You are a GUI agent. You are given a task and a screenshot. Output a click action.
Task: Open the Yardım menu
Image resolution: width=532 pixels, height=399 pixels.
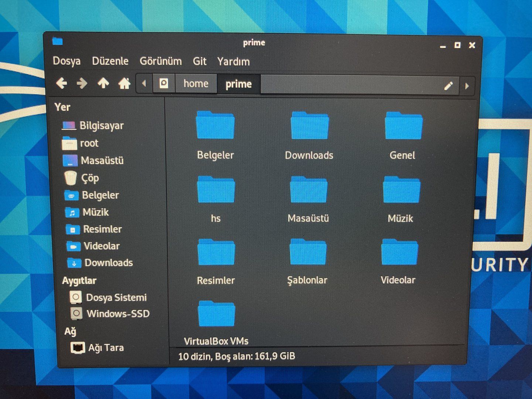pyautogui.click(x=233, y=61)
